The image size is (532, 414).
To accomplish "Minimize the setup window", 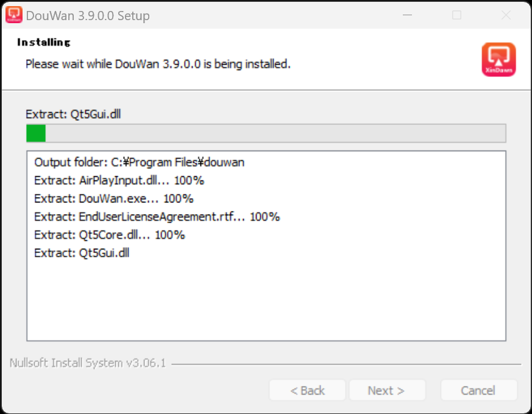I will coord(407,15).
